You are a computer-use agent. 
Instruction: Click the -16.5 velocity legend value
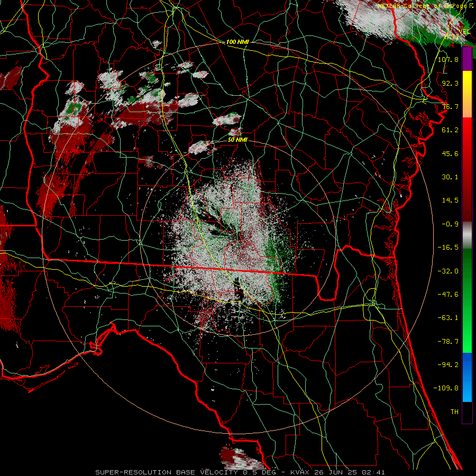(x=448, y=248)
